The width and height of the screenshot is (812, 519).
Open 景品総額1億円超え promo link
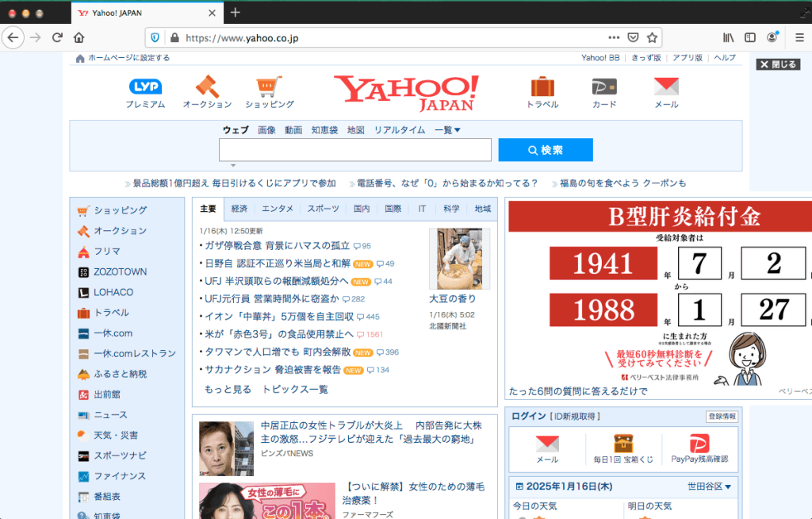pos(234,183)
